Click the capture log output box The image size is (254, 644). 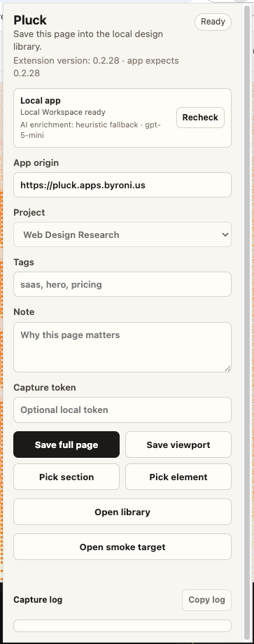tap(122, 626)
